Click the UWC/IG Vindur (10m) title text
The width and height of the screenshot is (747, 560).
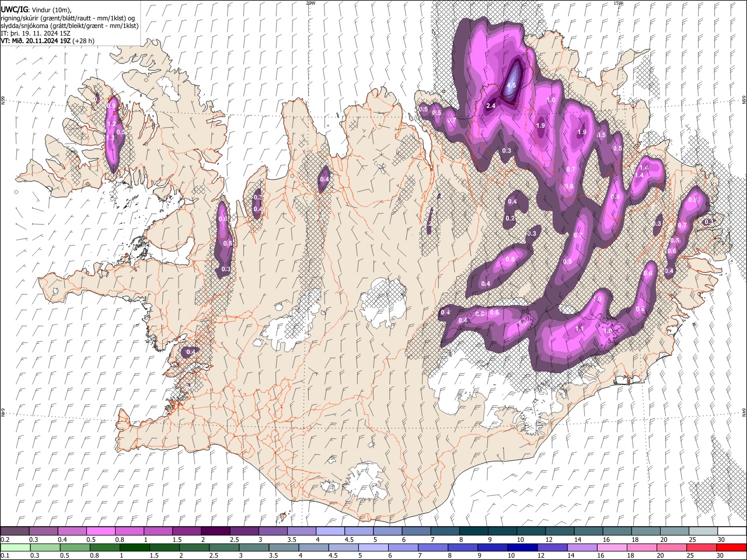(36, 10)
